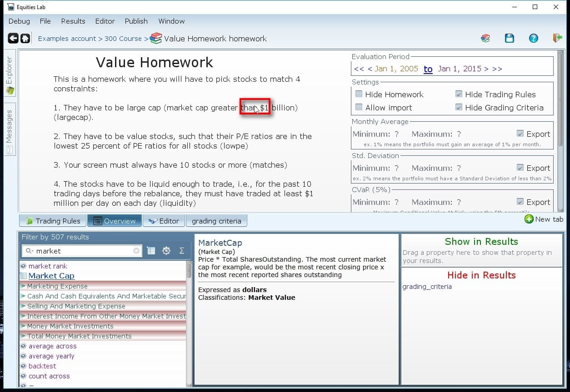The height and width of the screenshot is (392, 570).
Task: Clear the market search text
Action: [136, 251]
